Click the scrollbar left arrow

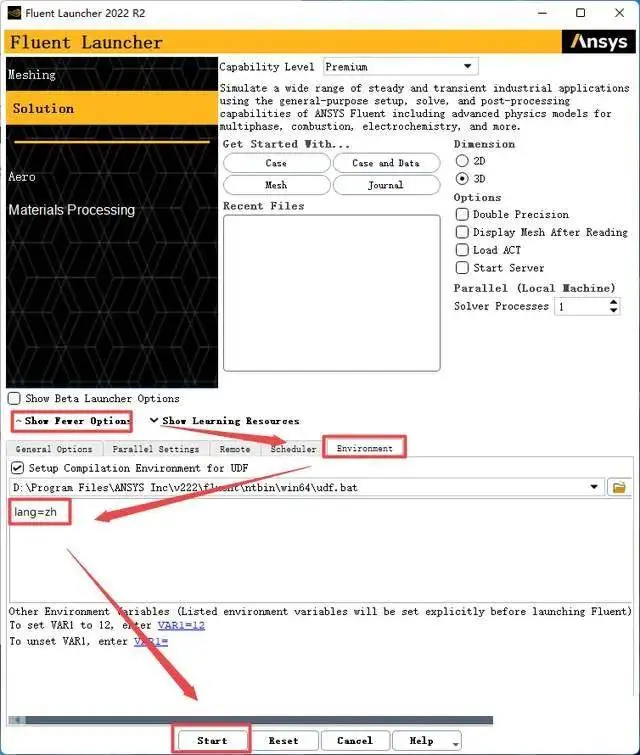coord(16,720)
